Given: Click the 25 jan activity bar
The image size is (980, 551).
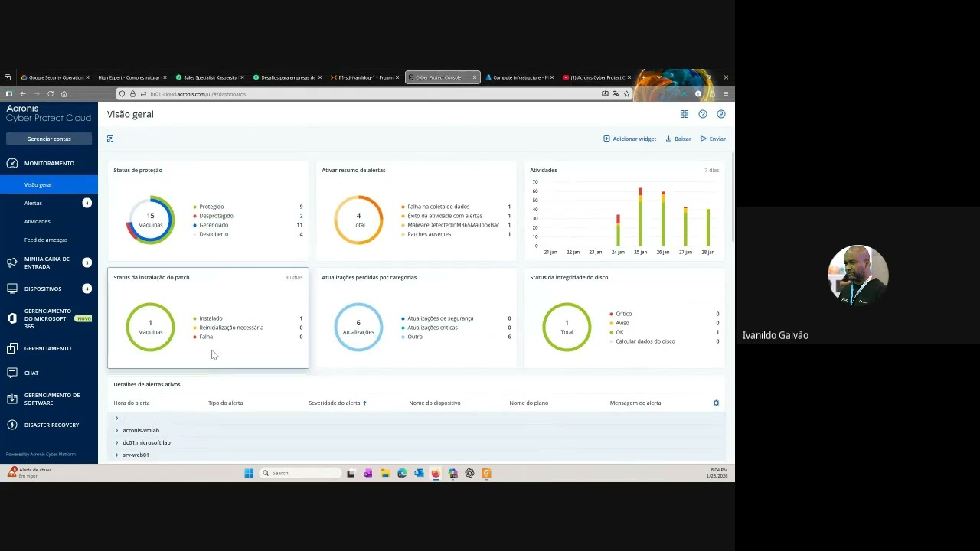Looking at the screenshot, I should (x=640, y=217).
